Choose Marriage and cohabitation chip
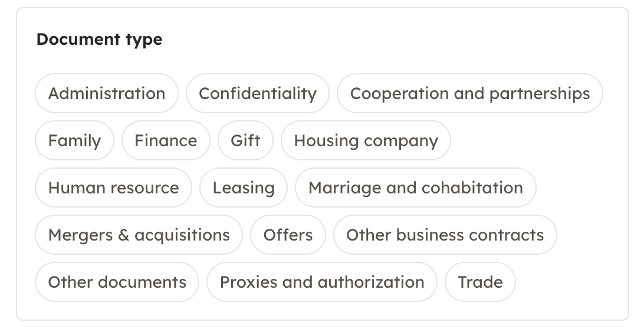644x329 pixels. coord(415,187)
